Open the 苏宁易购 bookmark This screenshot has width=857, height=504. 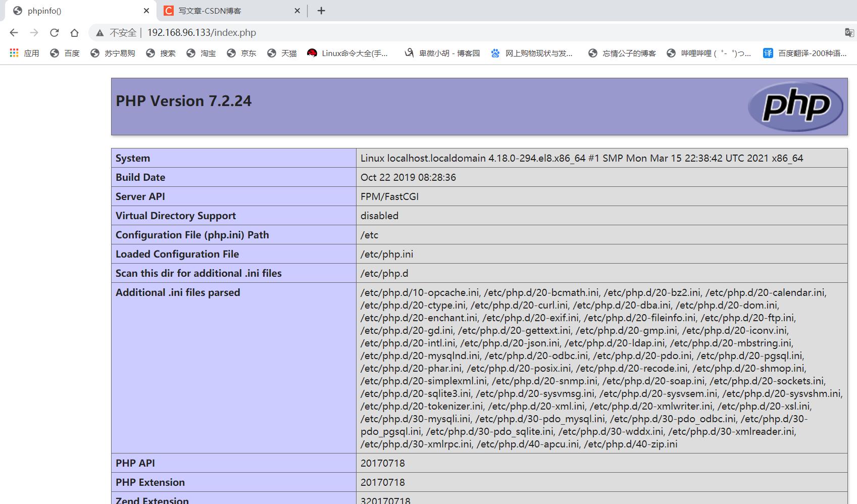113,53
